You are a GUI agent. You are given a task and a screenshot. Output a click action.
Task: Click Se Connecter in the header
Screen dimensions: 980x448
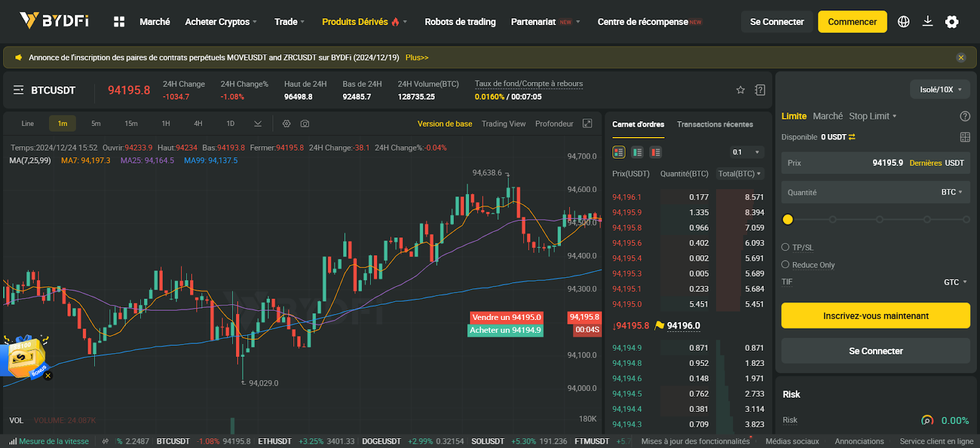coord(777,22)
